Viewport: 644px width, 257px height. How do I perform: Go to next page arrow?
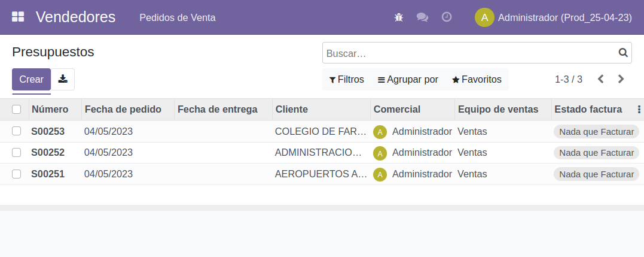[621, 79]
